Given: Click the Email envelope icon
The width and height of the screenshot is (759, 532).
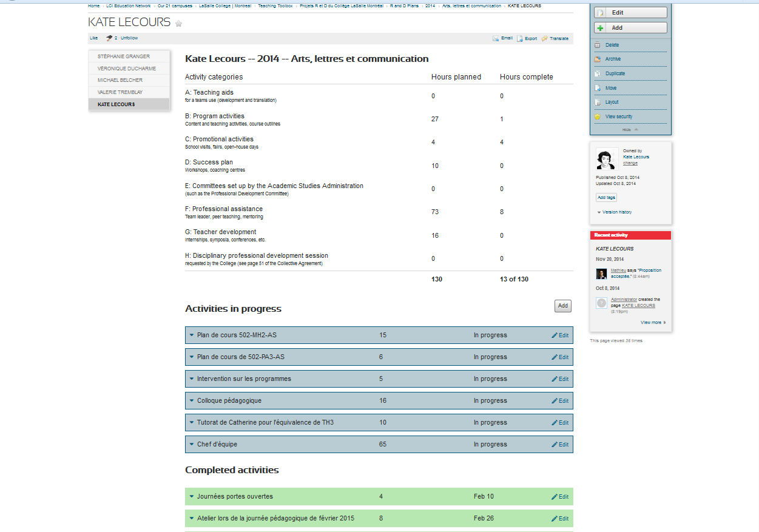Looking at the screenshot, I should click(x=496, y=38).
